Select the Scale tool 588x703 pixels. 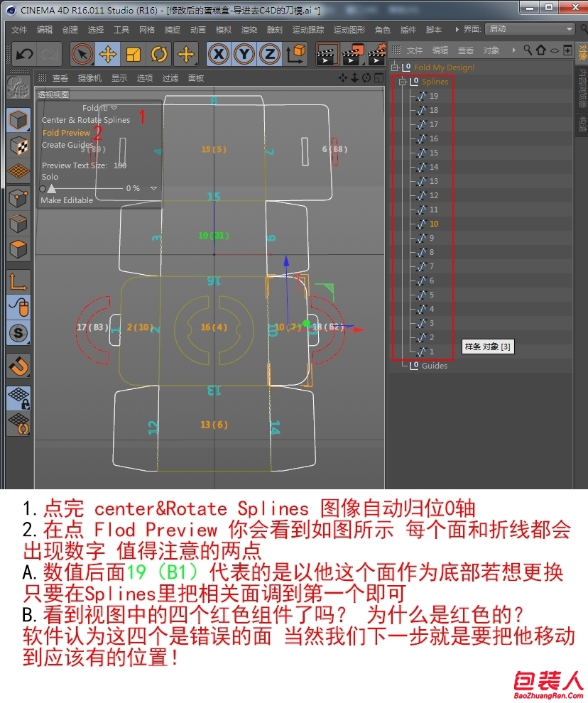[x=134, y=54]
